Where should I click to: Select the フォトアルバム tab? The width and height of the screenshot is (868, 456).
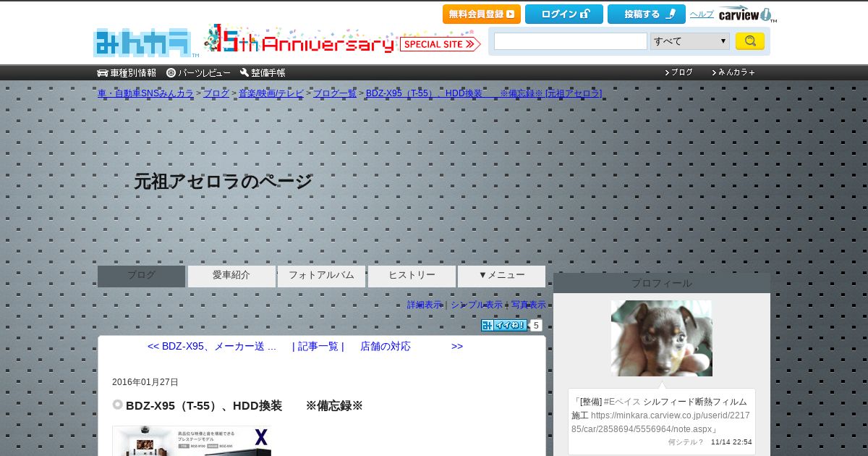(x=321, y=276)
